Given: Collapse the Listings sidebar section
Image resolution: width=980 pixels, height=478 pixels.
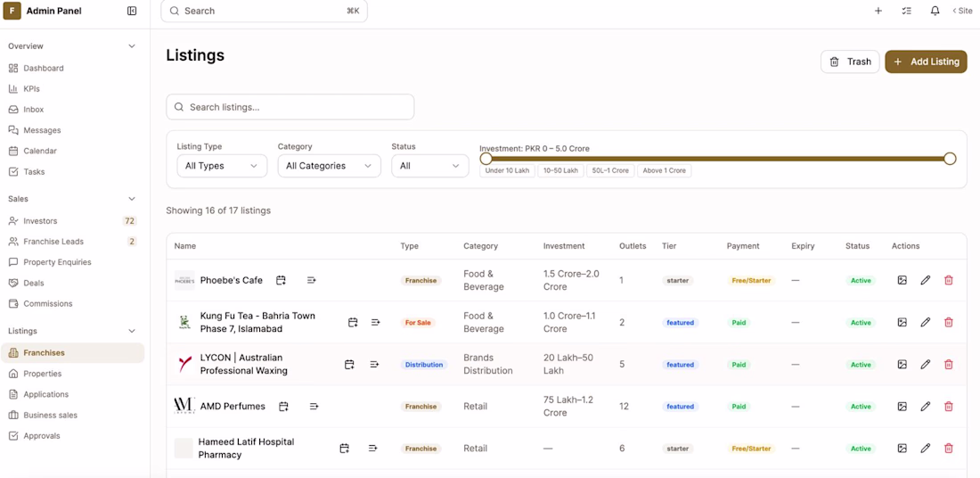Looking at the screenshot, I should click(x=132, y=331).
